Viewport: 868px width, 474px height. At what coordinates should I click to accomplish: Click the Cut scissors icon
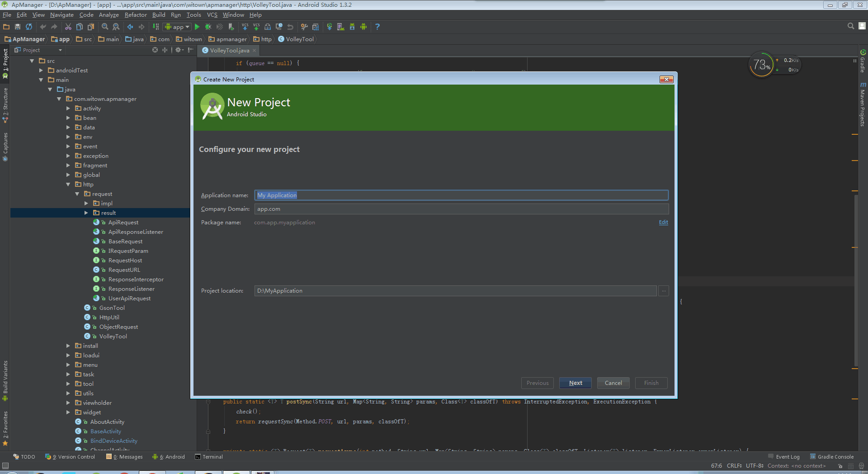[68, 27]
